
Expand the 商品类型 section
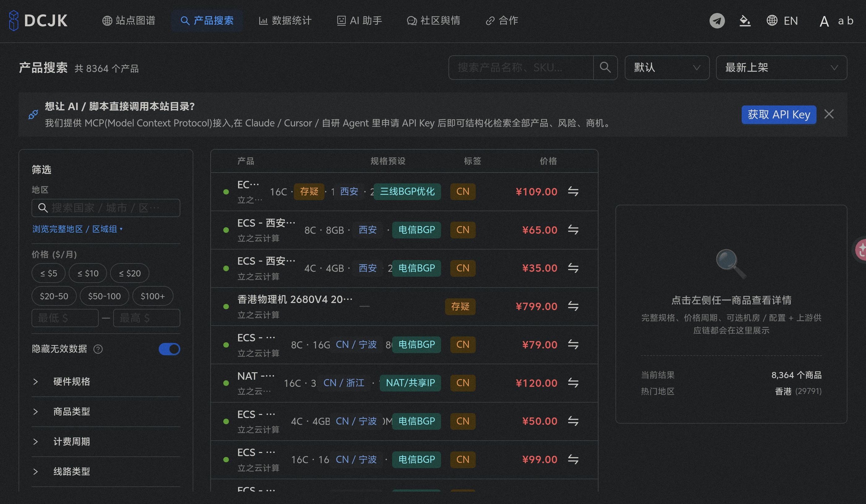click(x=106, y=411)
